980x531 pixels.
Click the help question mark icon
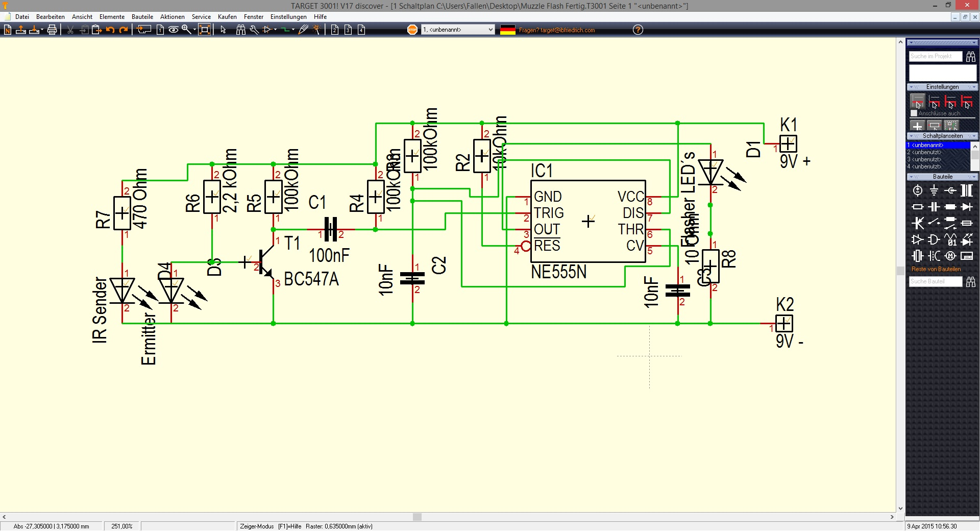(x=638, y=30)
